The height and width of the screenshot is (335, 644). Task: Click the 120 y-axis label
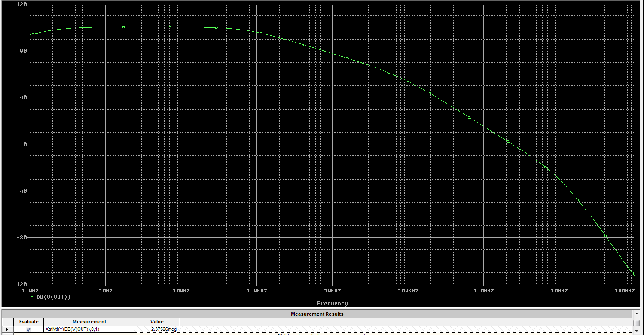(22, 4)
